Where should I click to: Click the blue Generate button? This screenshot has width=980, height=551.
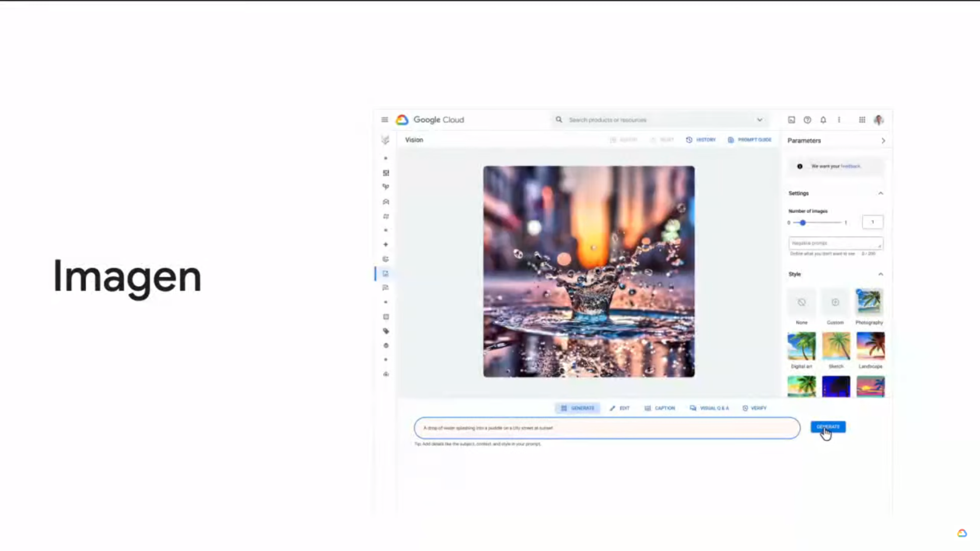pos(828,427)
